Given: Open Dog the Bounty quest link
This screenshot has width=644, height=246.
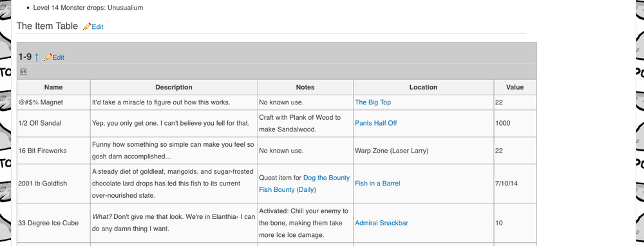Looking at the screenshot, I should [327, 178].
